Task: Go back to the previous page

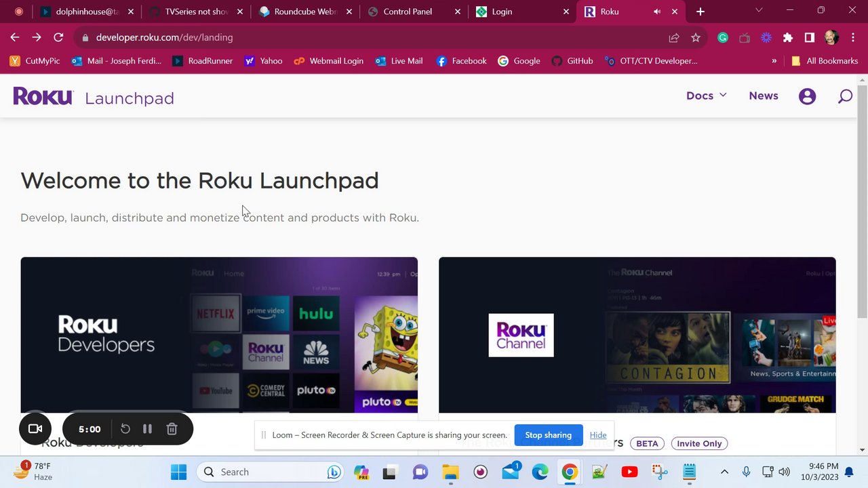Action: 15,37
